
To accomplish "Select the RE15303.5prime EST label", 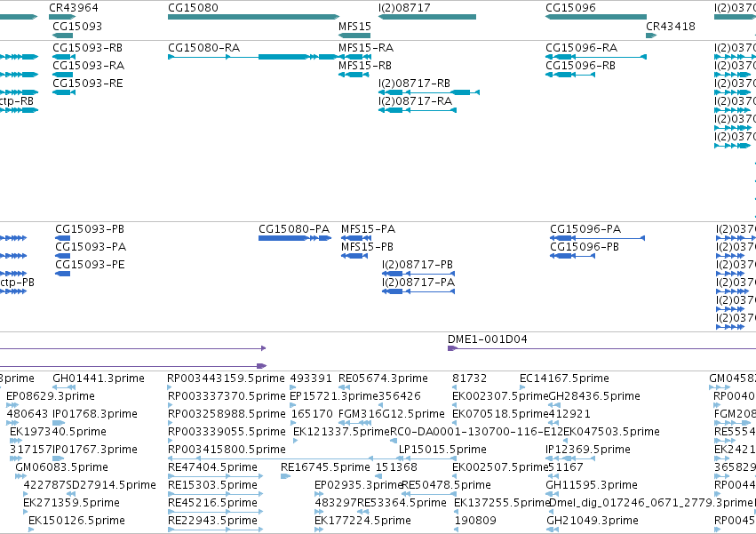I will pyautogui.click(x=212, y=485).
